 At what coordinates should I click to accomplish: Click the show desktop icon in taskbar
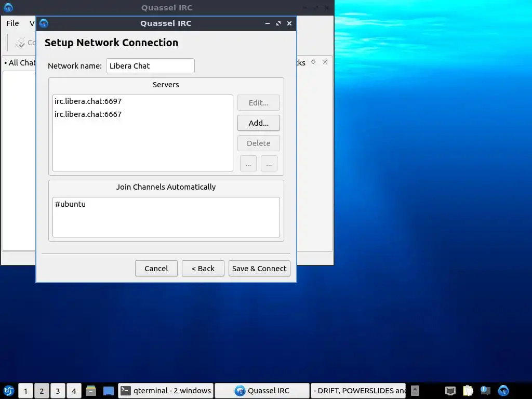pos(109,391)
